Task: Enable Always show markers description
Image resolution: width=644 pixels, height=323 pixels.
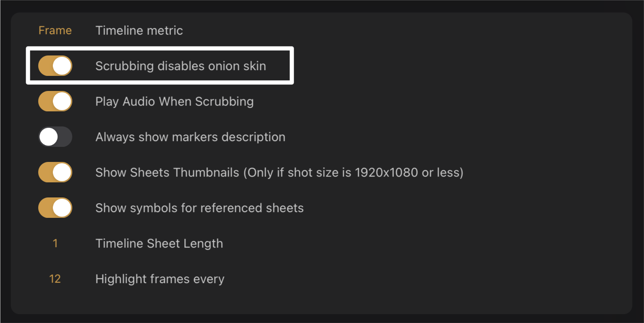Action: tap(55, 137)
